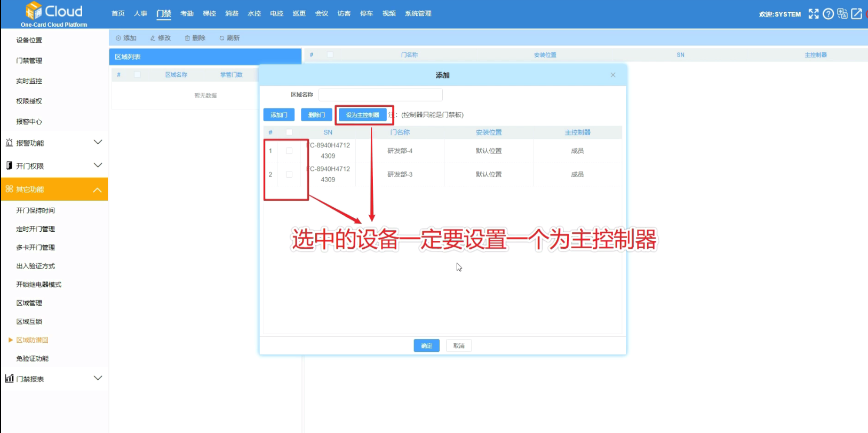This screenshot has height=433, width=868.
Task: Open the 系统管理 top menu
Action: [x=418, y=13]
